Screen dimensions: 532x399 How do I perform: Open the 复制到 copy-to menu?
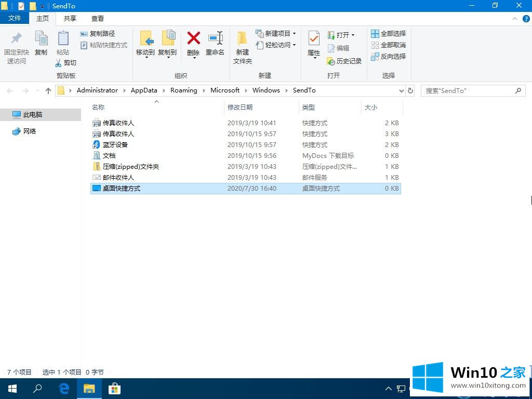click(168, 45)
